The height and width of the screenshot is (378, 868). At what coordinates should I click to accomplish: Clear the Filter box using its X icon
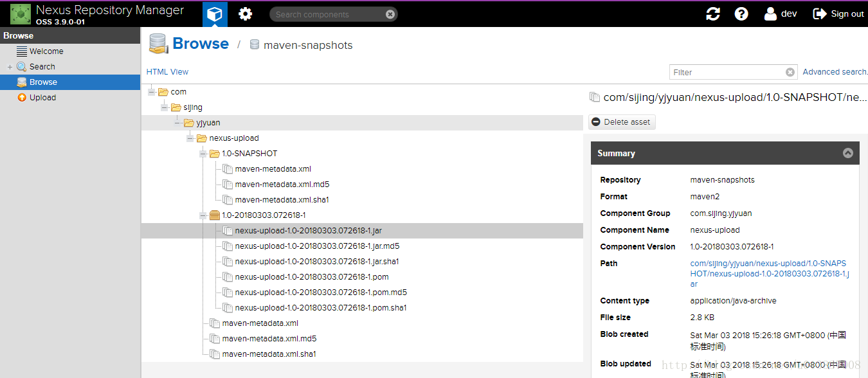(x=790, y=71)
